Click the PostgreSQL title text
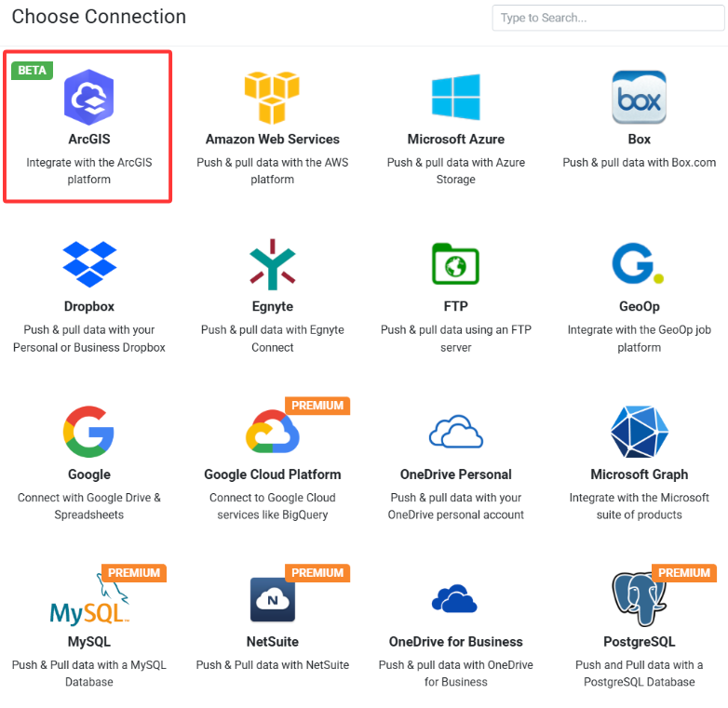The height and width of the screenshot is (708, 728). 640,642
